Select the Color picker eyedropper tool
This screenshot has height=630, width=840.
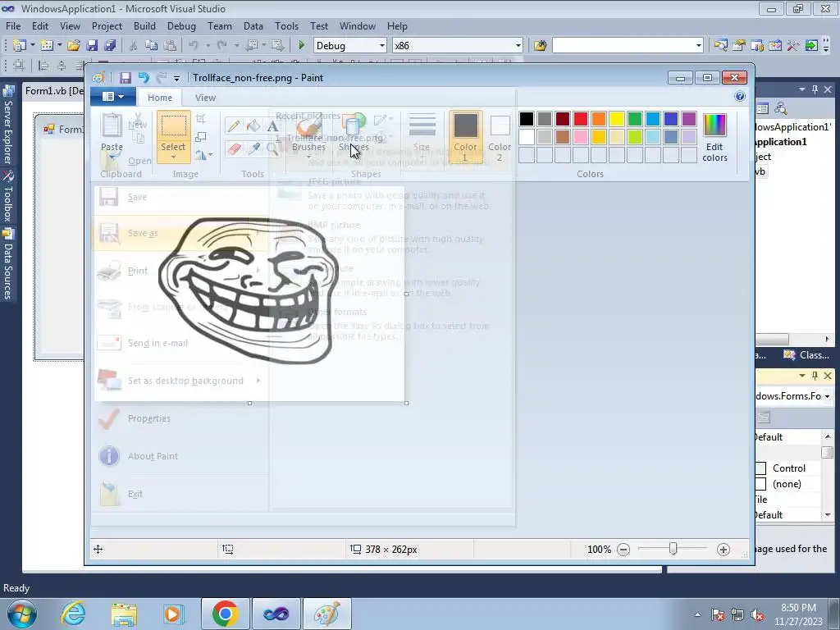click(253, 148)
